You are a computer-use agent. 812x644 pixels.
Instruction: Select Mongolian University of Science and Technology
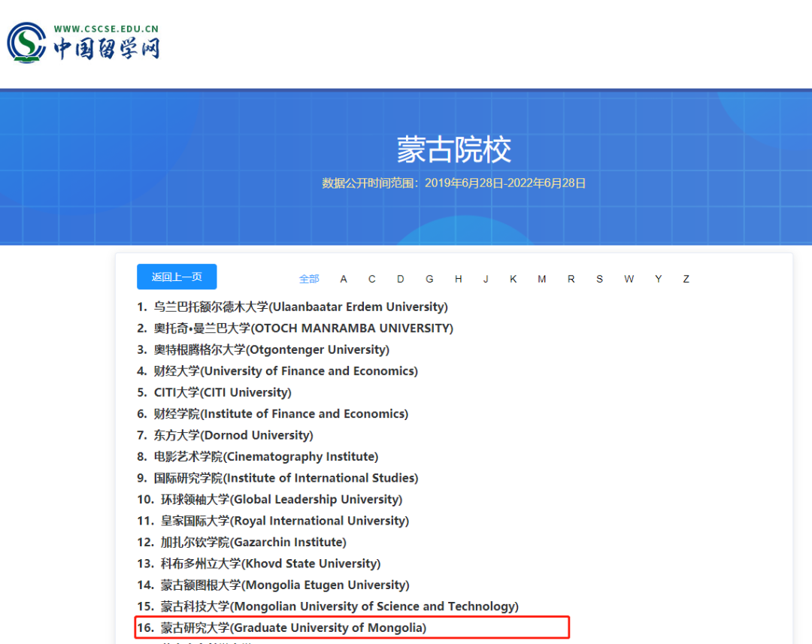coord(328,606)
